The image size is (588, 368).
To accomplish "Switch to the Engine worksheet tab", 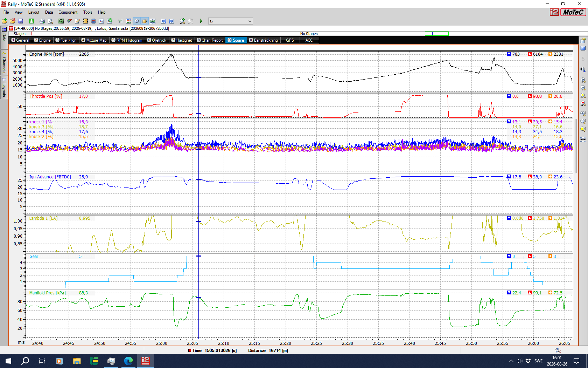I will [x=42, y=40].
